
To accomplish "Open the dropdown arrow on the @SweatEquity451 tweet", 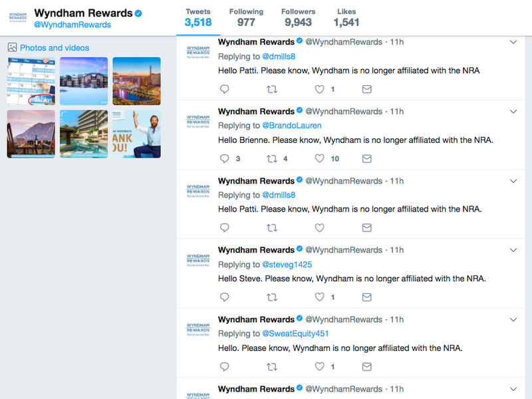I will 513,320.
